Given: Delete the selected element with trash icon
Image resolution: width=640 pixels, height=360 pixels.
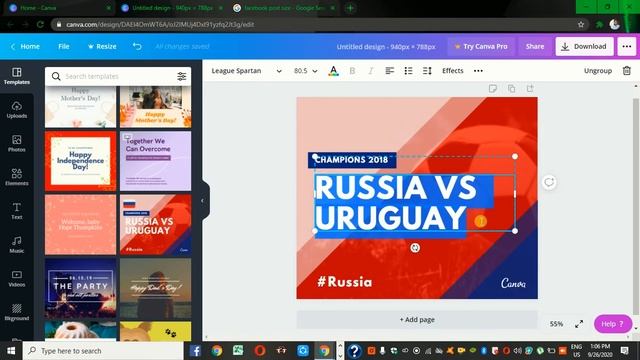Looking at the screenshot, I should point(627,71).
